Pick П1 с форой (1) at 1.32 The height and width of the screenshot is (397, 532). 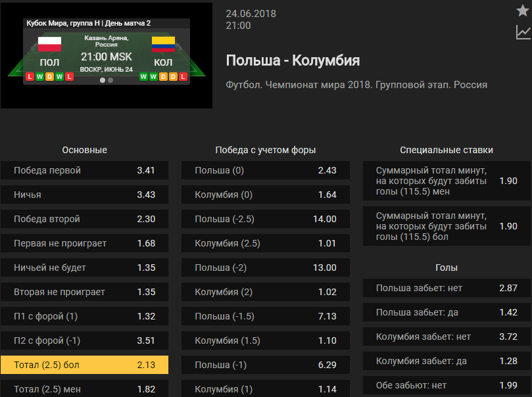coord(84,316)
